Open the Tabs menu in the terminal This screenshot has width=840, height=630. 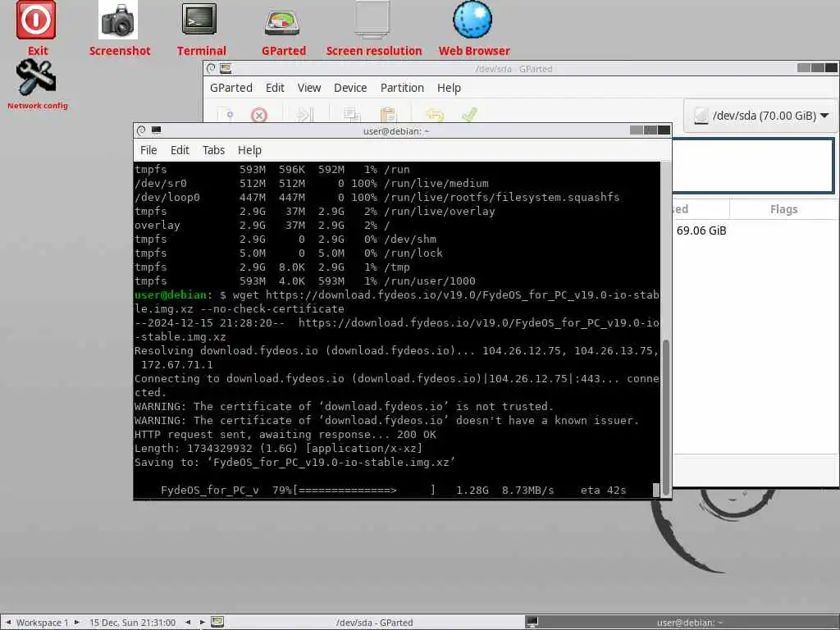pyautogui.click(x=213, y=150)
